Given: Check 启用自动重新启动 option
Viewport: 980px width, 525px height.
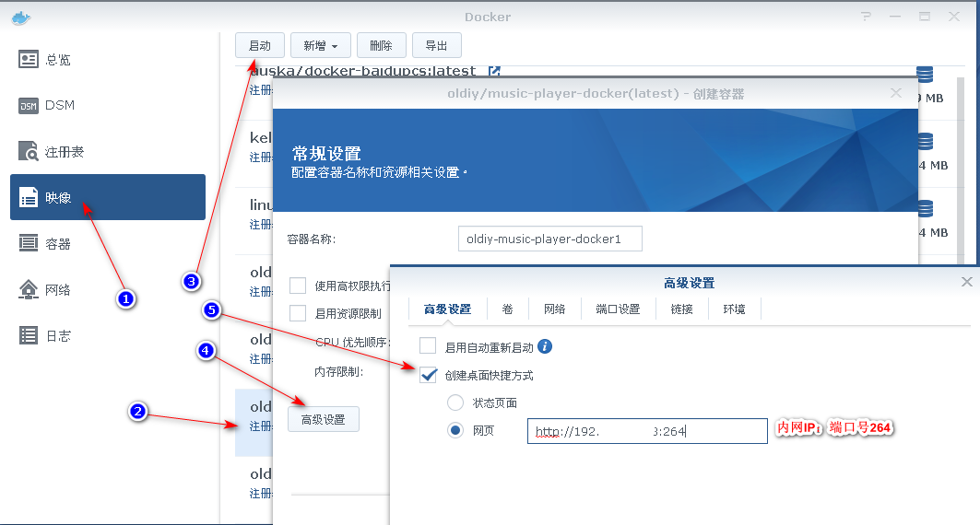Looking at the screenshot, I should click(x=428, y=345).
